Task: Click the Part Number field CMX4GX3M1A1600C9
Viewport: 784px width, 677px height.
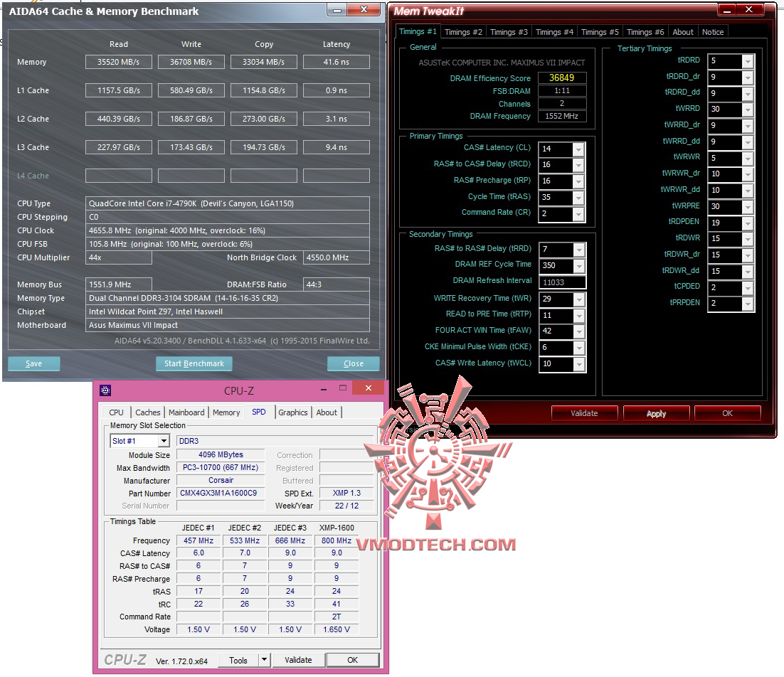Action: coord(221,493)
